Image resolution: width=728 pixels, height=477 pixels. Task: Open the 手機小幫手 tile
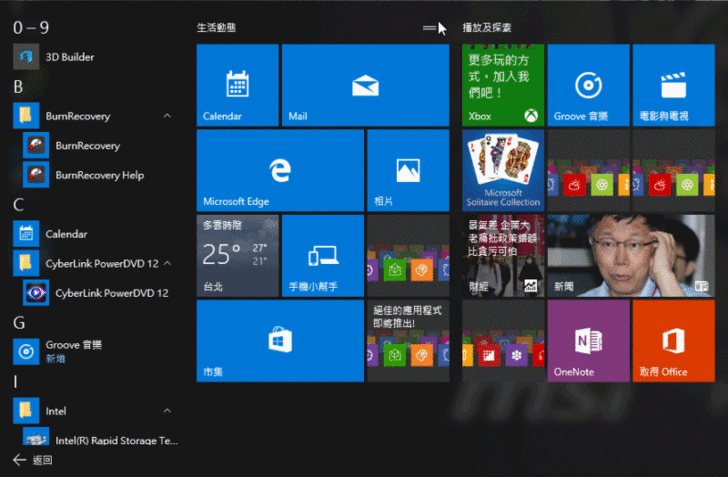click(x=323, y=255)
